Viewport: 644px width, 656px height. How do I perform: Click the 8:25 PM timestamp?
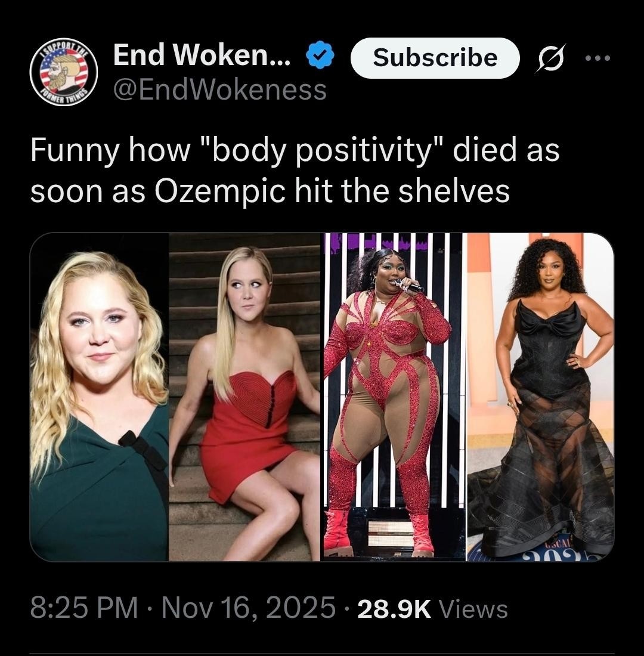84,609
